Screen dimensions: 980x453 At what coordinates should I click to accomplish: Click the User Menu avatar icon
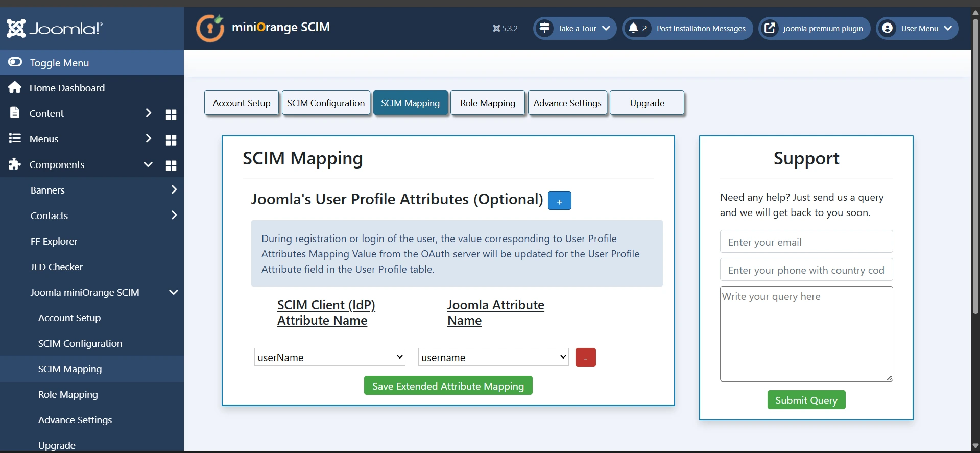click(x=888, y=28)
